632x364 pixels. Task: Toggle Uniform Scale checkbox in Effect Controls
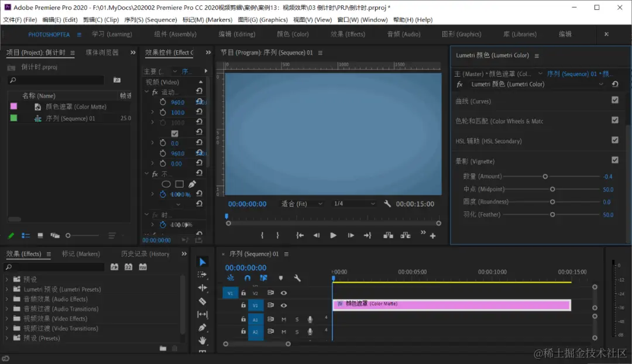coord(174,133)
